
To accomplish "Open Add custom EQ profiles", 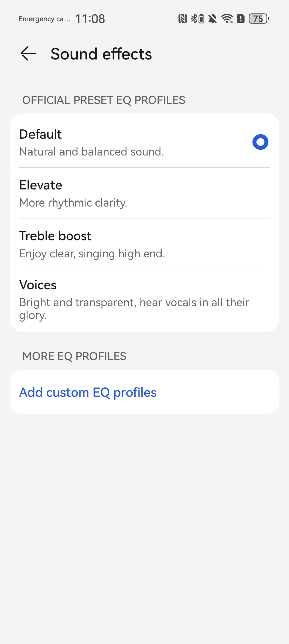I will [88, 392].
